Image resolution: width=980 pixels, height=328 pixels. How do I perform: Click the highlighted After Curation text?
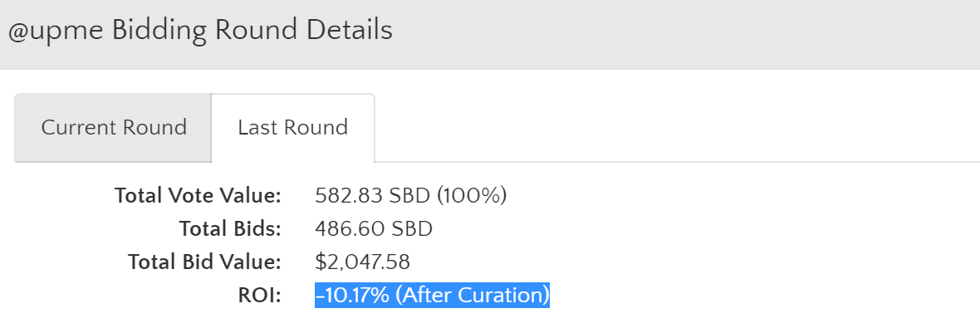click(x=473, y=295)
